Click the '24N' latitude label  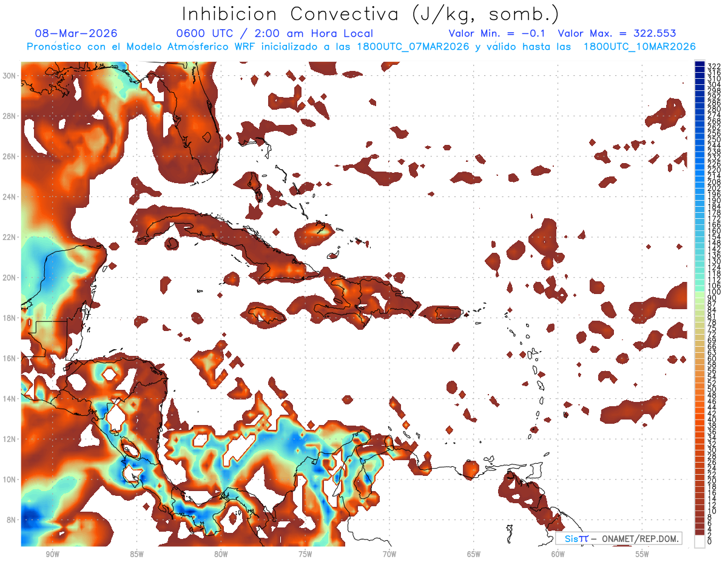click(x=10, y=196)
